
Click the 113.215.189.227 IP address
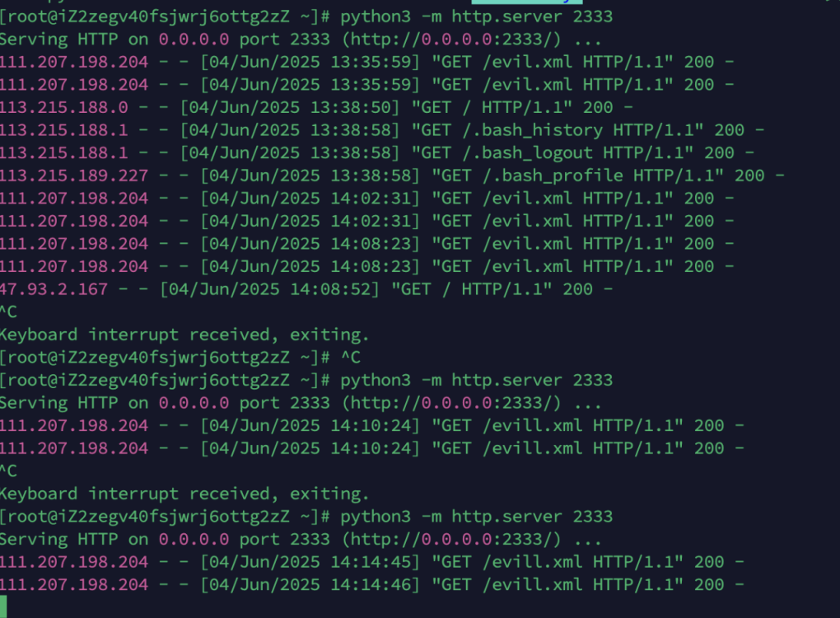coord(74,176)
